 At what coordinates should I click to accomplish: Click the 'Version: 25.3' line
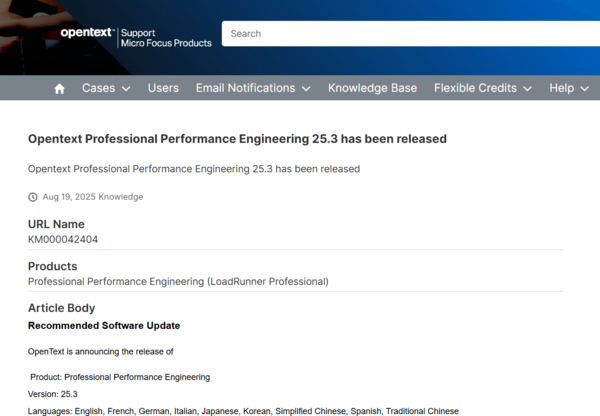point(53,394)
